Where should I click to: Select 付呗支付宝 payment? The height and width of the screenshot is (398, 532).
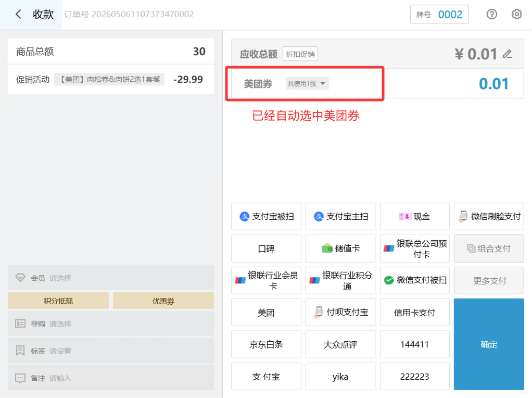[x=340, y=313]
